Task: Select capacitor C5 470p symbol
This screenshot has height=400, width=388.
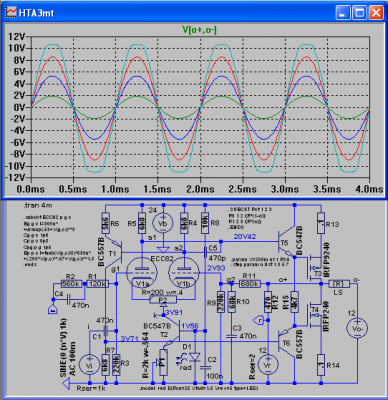Action: tap(205, 252)
